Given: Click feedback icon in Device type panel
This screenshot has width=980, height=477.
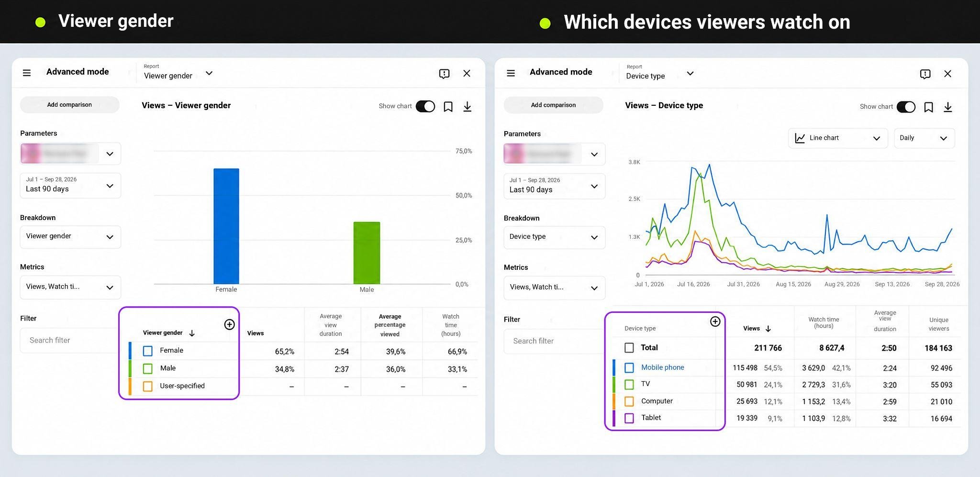Looking at the screenshot, I should (925, 74).
